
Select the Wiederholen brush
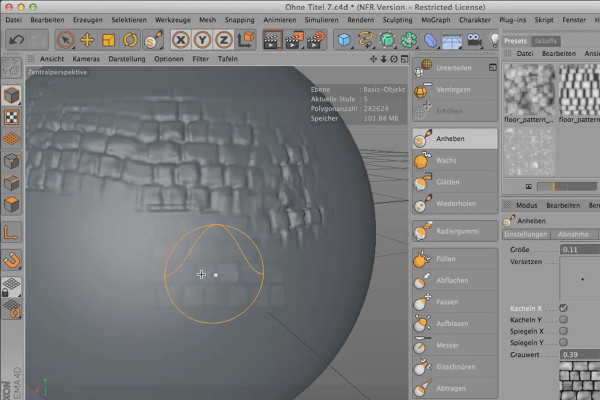(455, 204)
